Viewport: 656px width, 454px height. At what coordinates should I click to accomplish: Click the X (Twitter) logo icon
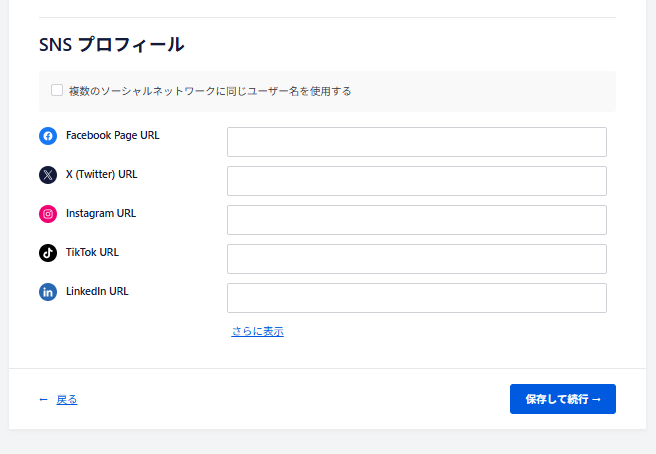(48, 175)
